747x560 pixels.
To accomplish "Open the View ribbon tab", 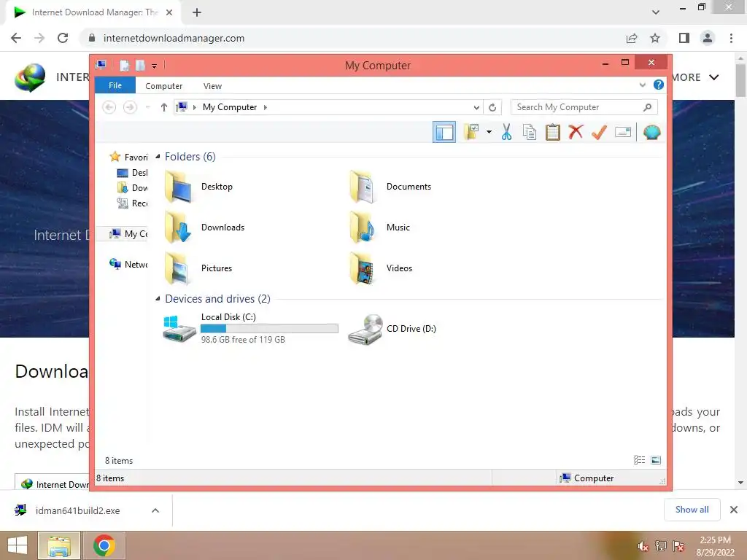I will (x=212, y=86).
